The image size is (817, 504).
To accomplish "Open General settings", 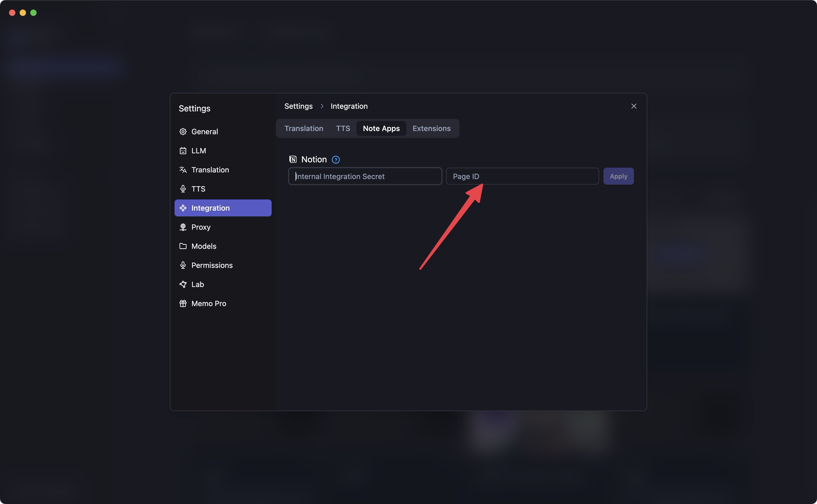I will point(223,132).
